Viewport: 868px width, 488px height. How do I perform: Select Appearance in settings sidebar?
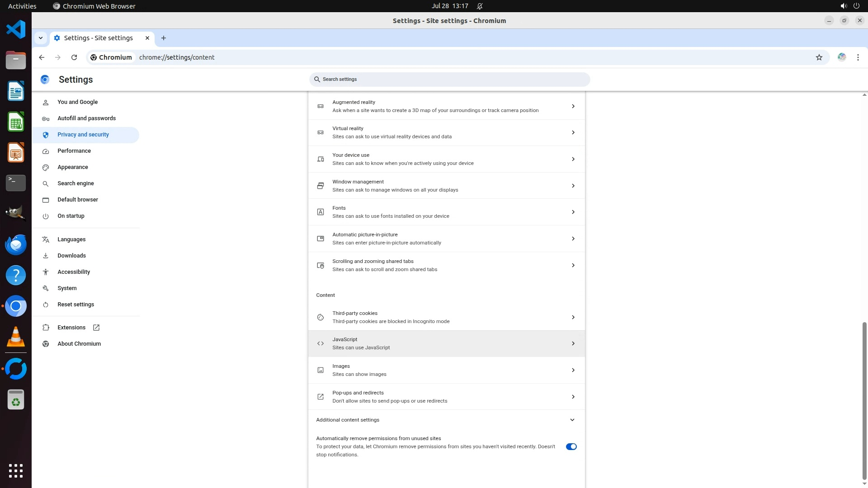coord(73,167)
